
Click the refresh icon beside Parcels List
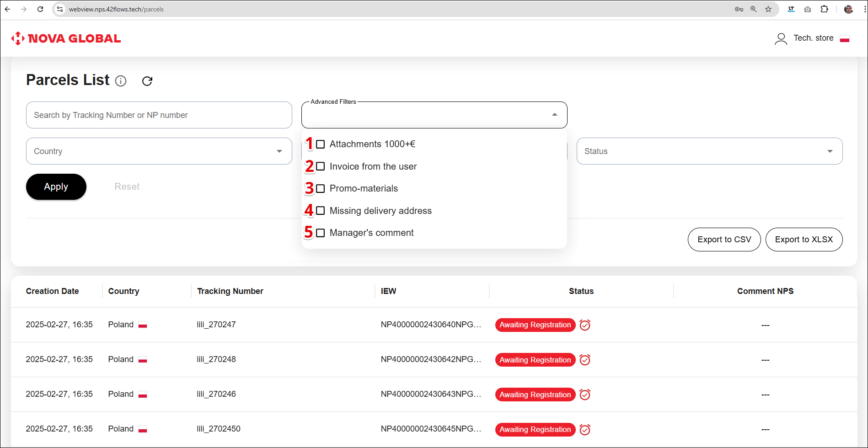pos(147,81)
